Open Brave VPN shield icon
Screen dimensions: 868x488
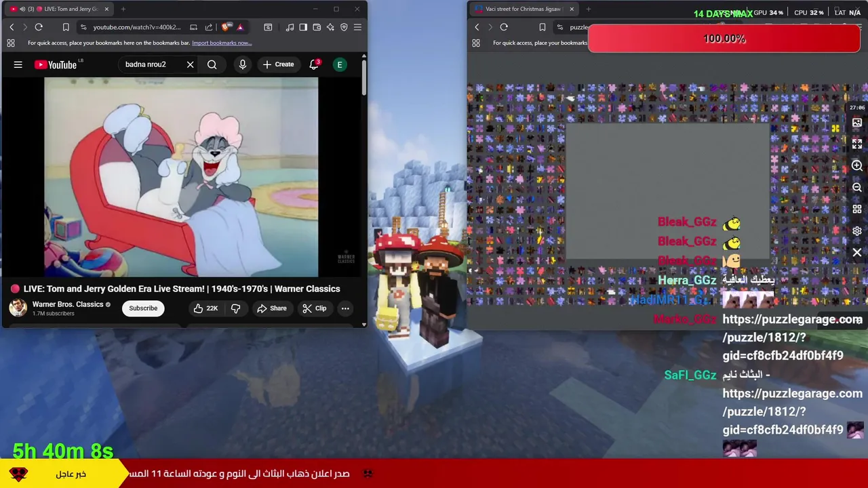[x=344, y=27]
